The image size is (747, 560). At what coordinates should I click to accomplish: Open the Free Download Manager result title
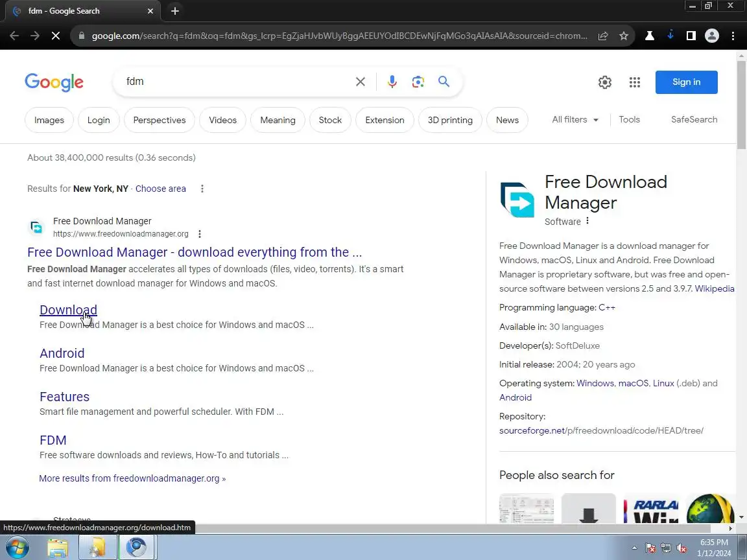195,252
